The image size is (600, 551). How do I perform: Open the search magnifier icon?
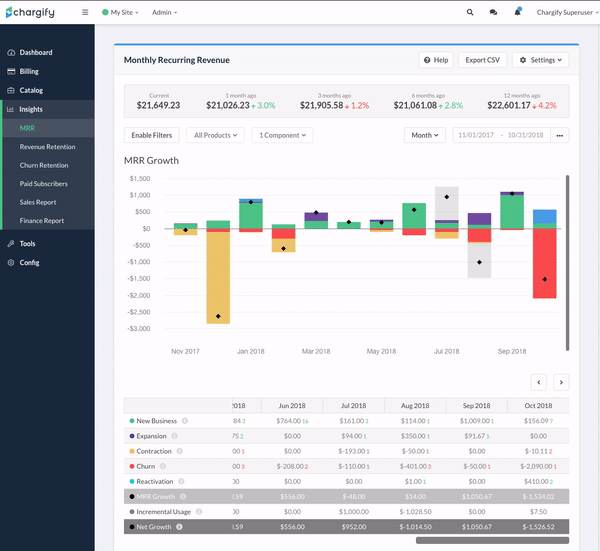470,13
